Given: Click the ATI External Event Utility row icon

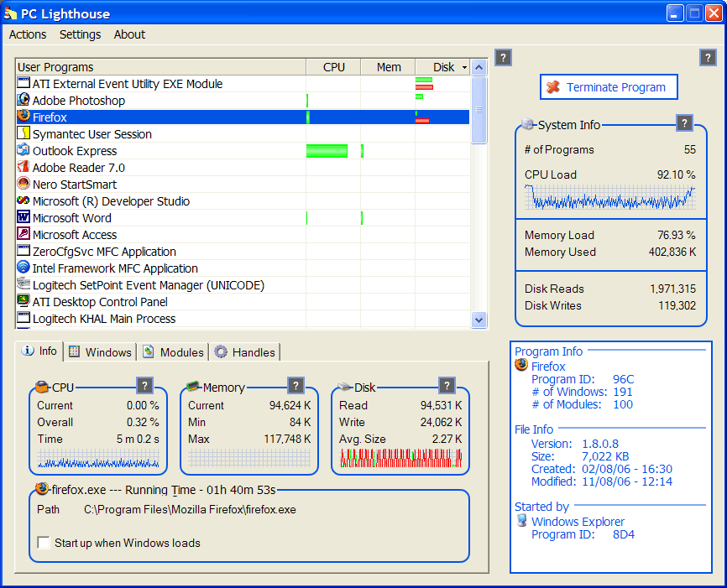Looking at the screenshot, I should 24,83.
